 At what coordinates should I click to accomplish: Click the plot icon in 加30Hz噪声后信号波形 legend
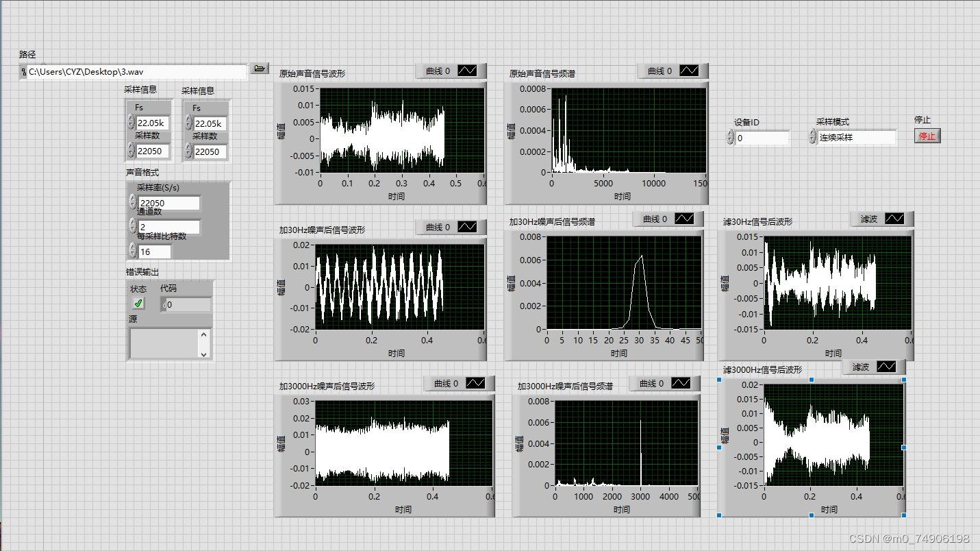point(467,227)
